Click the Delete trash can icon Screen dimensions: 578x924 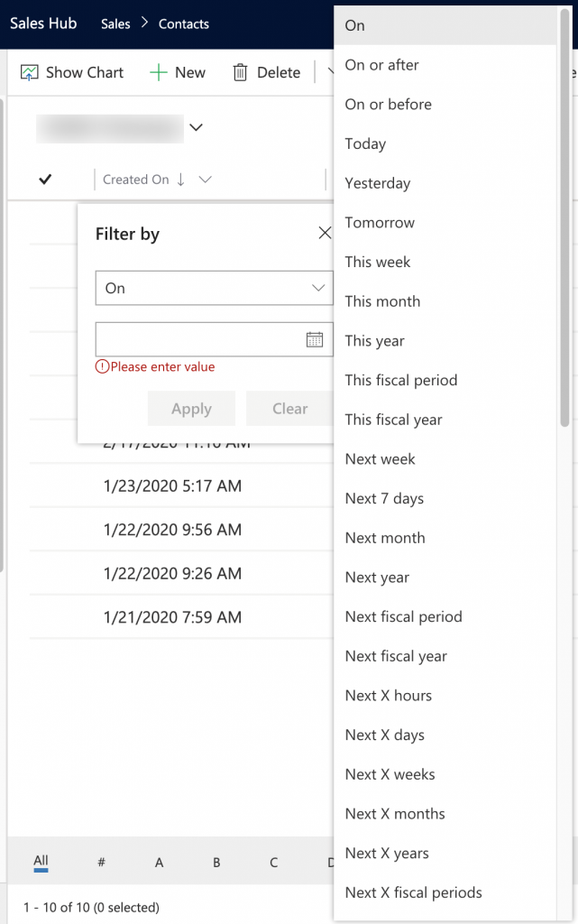pyautogui.click(x=240, y=71)
